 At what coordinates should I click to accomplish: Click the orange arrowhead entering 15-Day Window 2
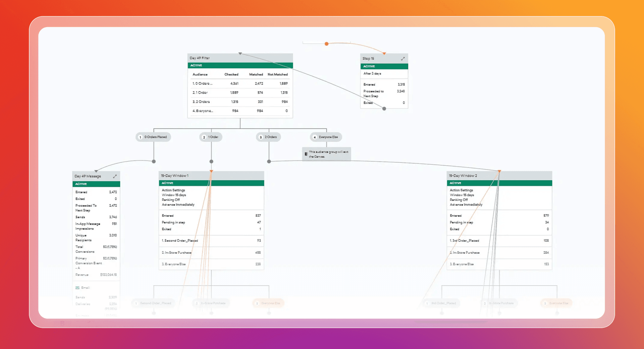[499, 171]
